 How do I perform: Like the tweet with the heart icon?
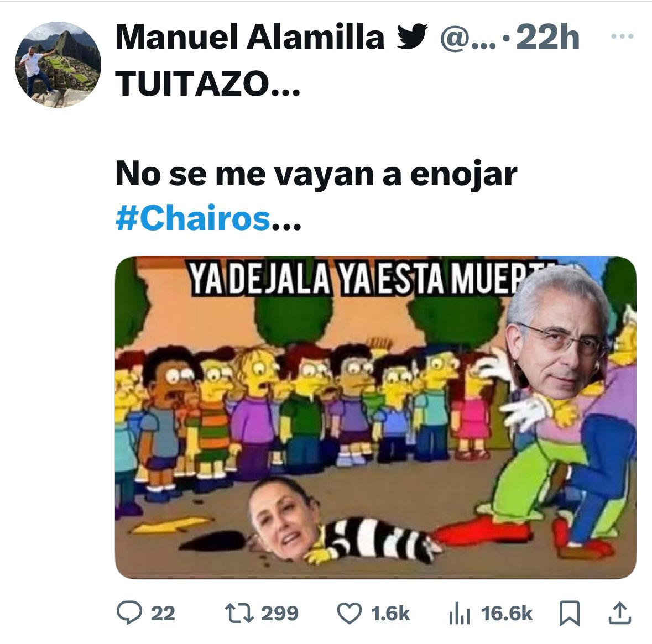(349, 613)
